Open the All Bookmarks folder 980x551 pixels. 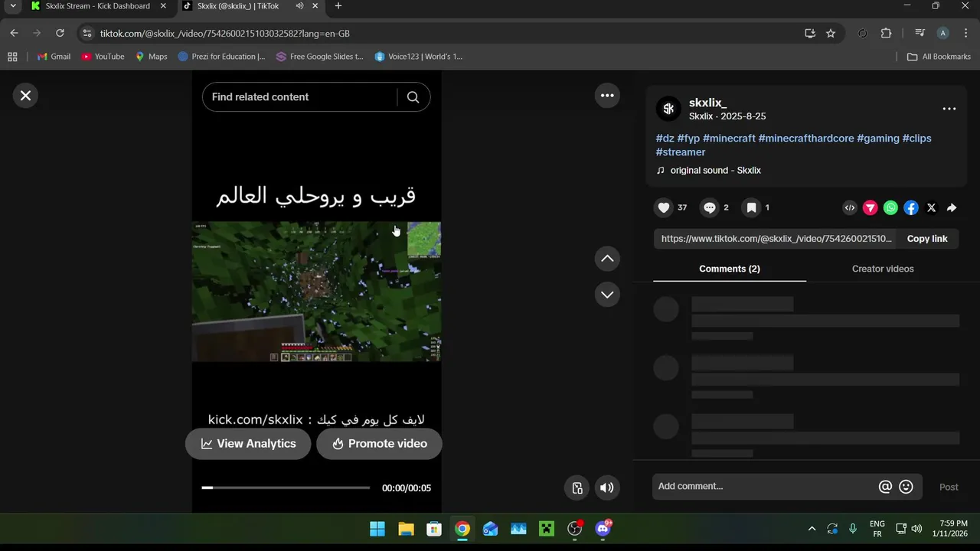pos(939,57)
